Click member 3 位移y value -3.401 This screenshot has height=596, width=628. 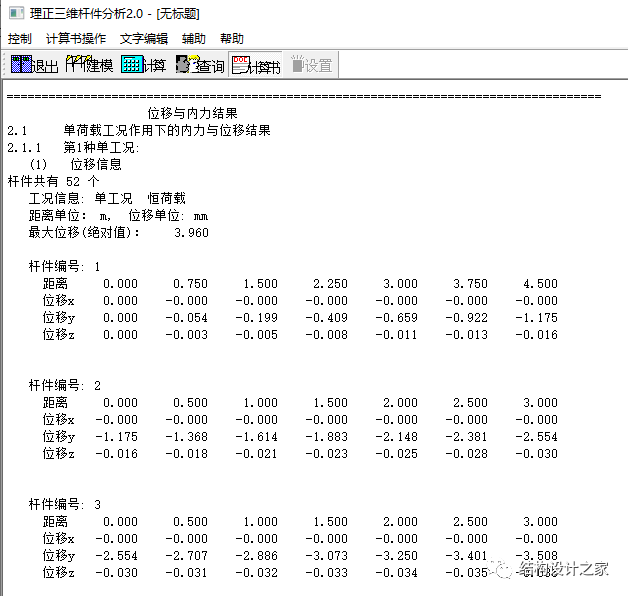tap(467, 556)
